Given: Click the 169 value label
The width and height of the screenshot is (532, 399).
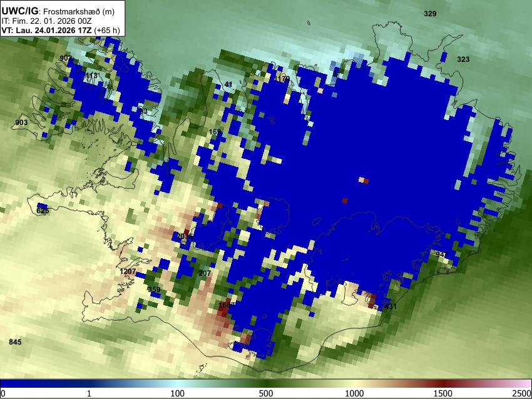Looking at the screenshot, I should point(215,131).
